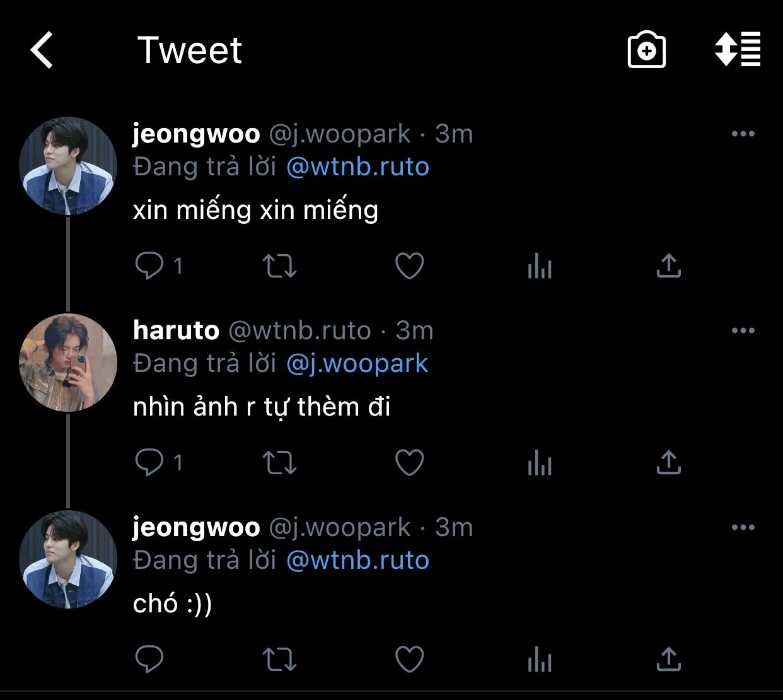
Task: Go back using the left arrow
Action: [42, 50]
